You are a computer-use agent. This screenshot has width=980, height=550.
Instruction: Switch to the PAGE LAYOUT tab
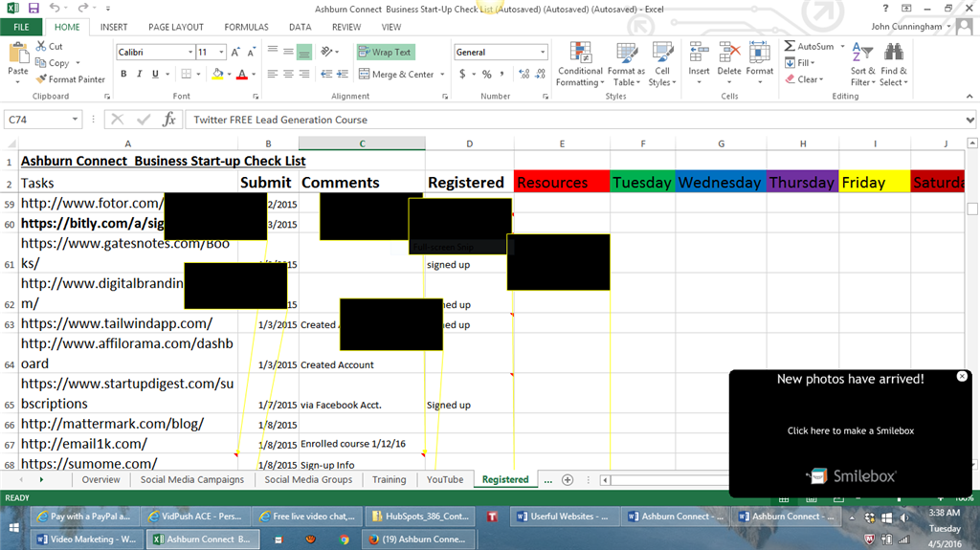[176, 27]
